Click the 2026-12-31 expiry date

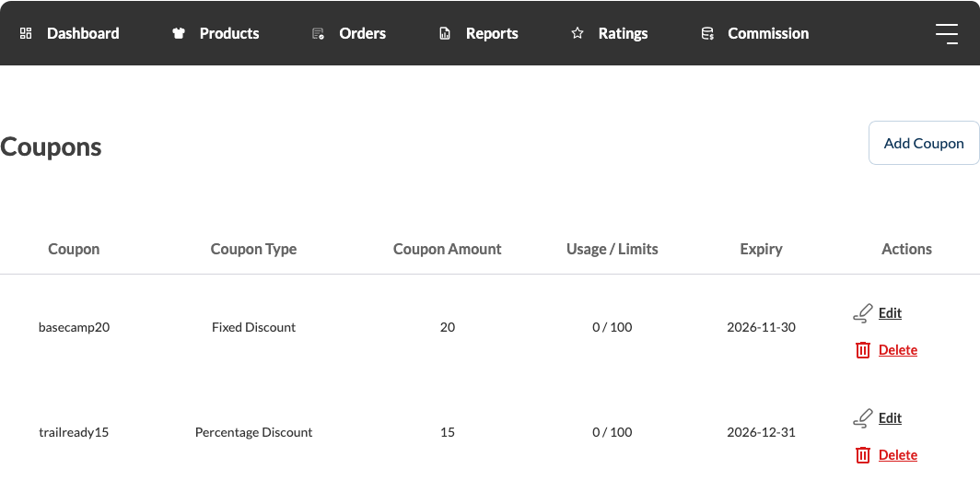[x=761, y=432]
